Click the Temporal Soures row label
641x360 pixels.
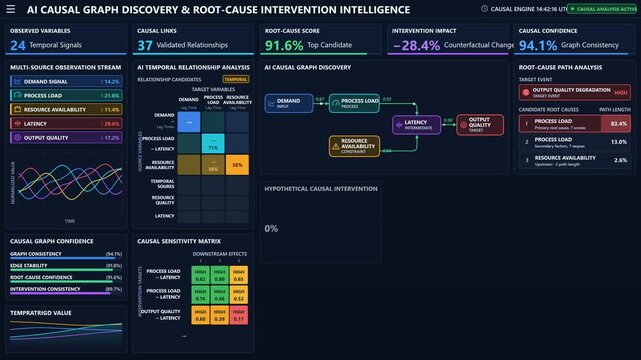163,183
